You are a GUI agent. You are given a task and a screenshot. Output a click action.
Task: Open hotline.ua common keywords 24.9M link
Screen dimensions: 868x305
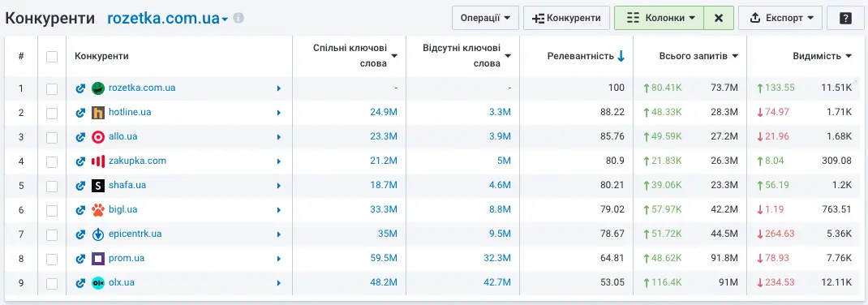click(384, 113)
